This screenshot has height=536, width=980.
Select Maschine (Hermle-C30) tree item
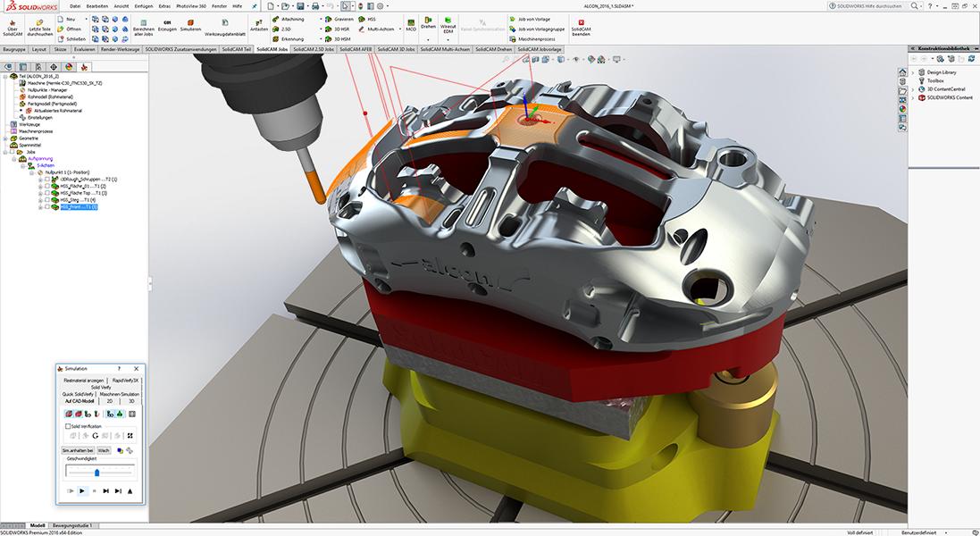coord(61,83)
